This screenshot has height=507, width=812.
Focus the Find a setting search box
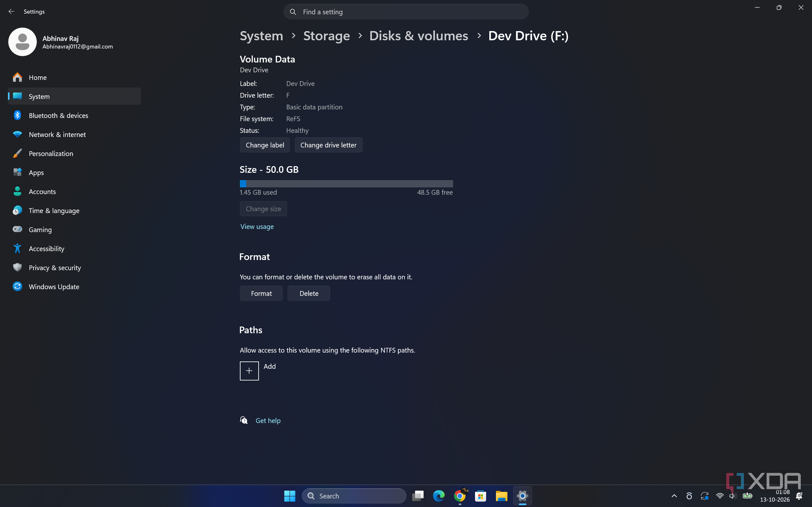click(406, 12)
